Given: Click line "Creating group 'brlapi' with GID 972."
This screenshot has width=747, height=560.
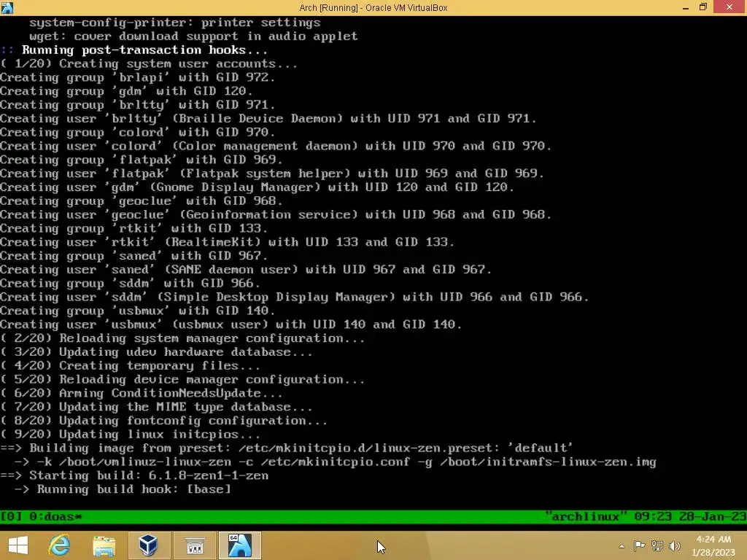Looking at the screenshot, I should (138, 77).
